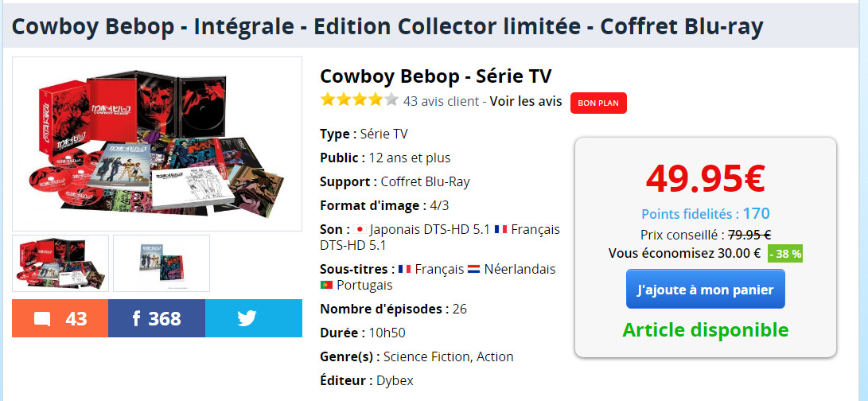This screenshot has width=868, height=401.
Task: Click the green -38 % discount badge
Action: [785, 254]
